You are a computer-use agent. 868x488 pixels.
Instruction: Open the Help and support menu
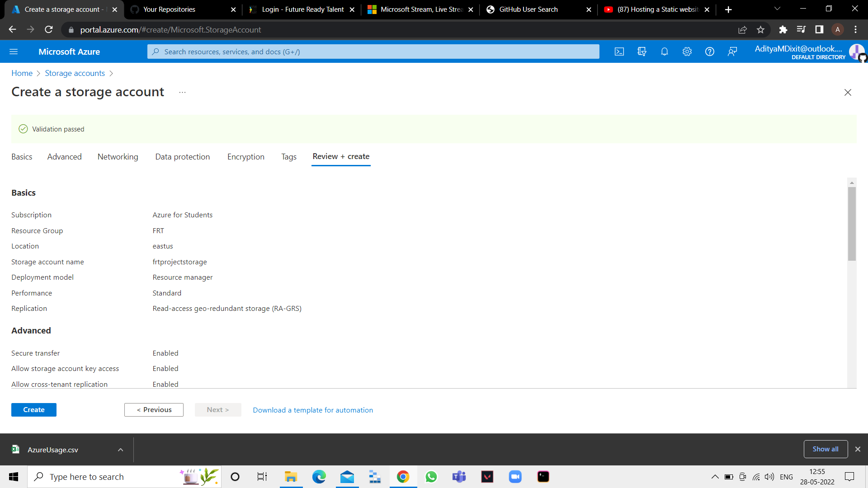click(709, 52)
